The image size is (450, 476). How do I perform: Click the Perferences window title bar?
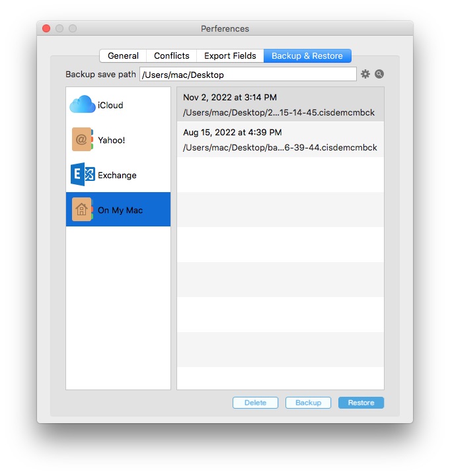(x=225, y=28)
